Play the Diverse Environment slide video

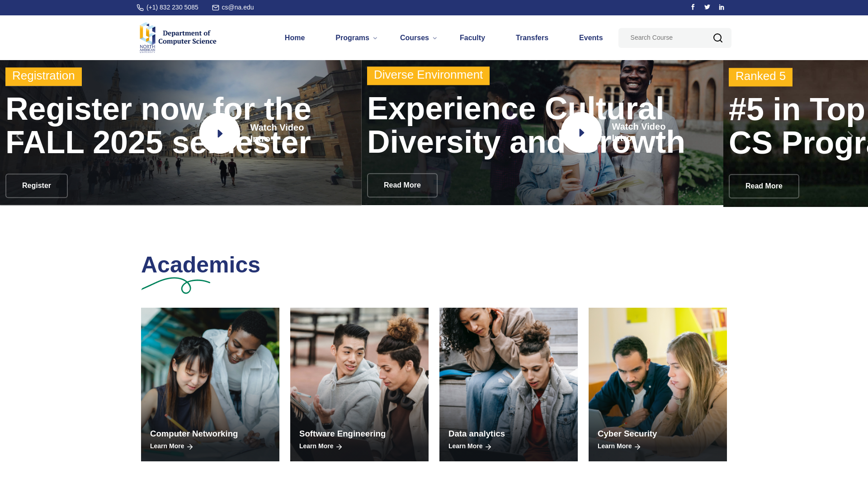click(581, 132)
